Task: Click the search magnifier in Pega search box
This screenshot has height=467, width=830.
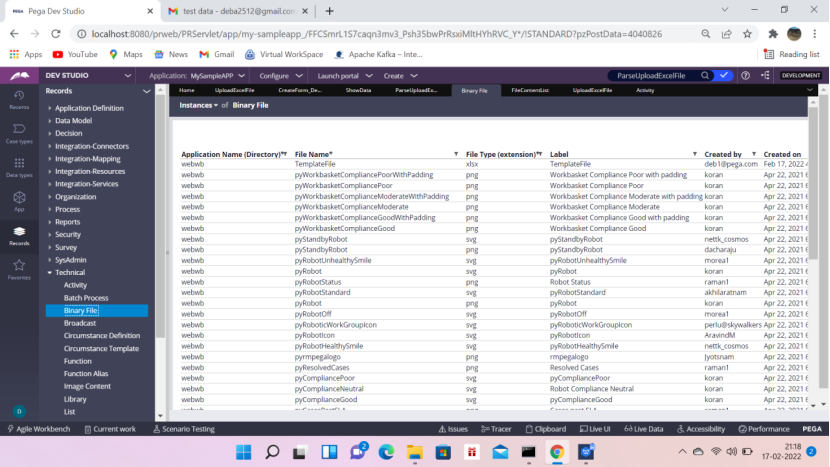Action: click(x=705, y=76)
